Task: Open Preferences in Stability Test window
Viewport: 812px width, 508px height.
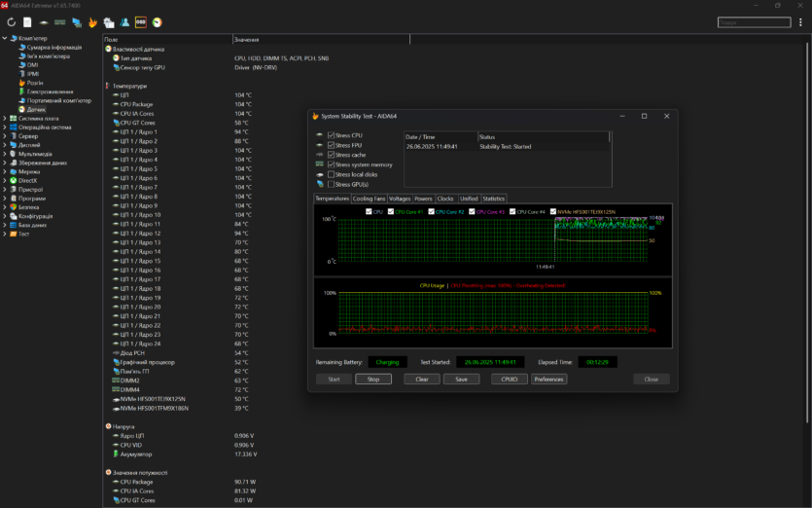Action: (548, 379)
